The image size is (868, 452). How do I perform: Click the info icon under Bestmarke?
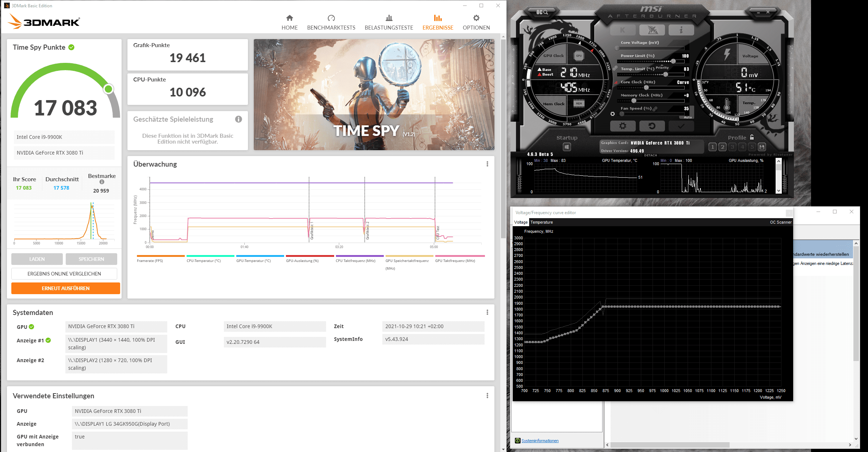click(x=102, y=182)
